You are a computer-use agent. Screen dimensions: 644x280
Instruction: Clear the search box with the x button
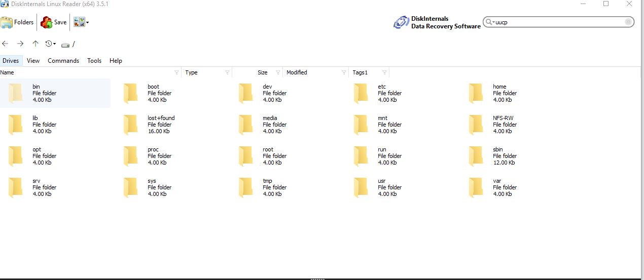(x=628, y=22)
